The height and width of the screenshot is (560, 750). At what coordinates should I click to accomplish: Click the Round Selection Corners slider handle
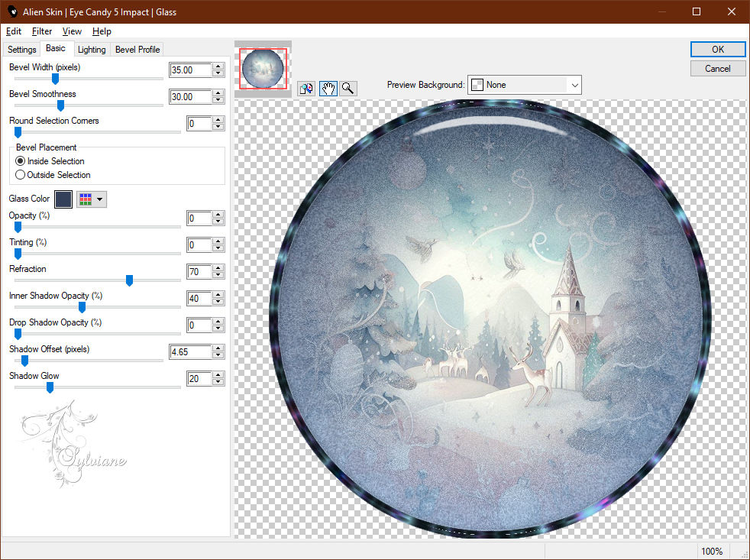click(x=18, y=132)
